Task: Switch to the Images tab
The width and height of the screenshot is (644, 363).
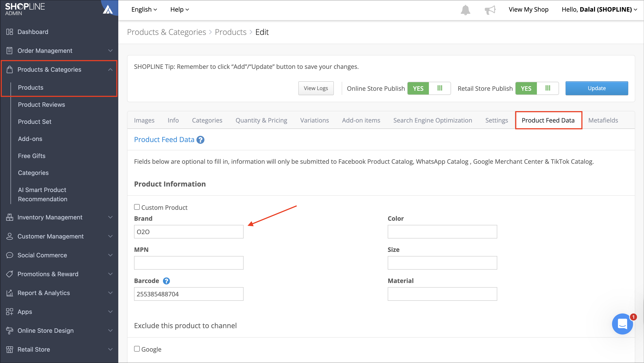Action: (x=144, y=120)
